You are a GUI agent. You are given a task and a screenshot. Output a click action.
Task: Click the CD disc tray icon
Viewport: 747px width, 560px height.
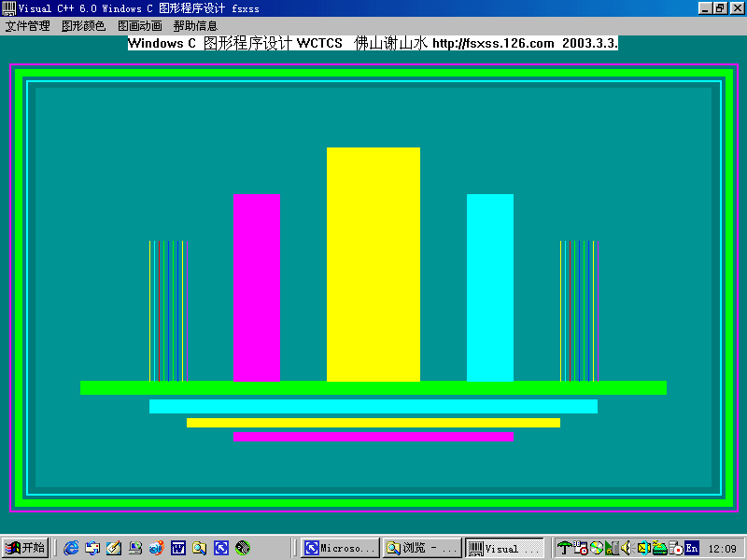[x=597, y=548]
